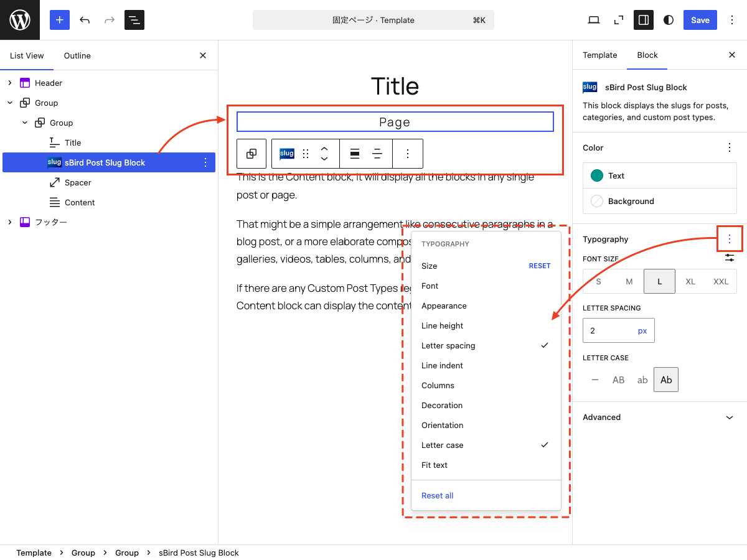This screenshot has width=747, height=560.
Task: Click the block drag handle dots
Action: coord(306,154)
